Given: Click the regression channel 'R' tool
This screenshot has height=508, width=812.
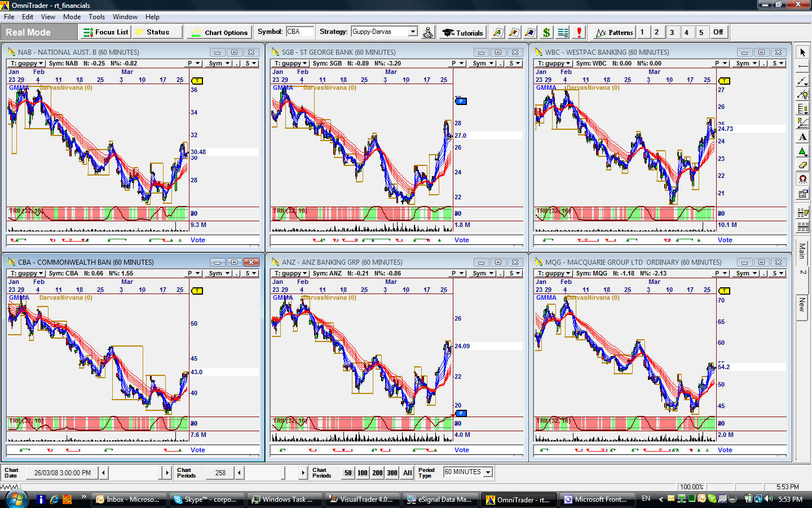Looking at the screenshot, I should click(802, 123).
